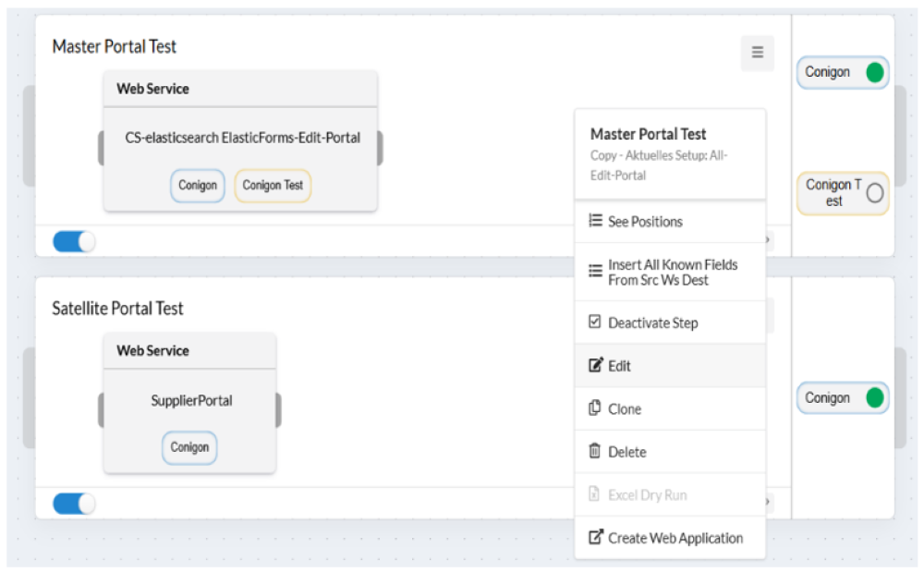Select the trash icon beside Delete
924x572 pixels.
[594, 451]
